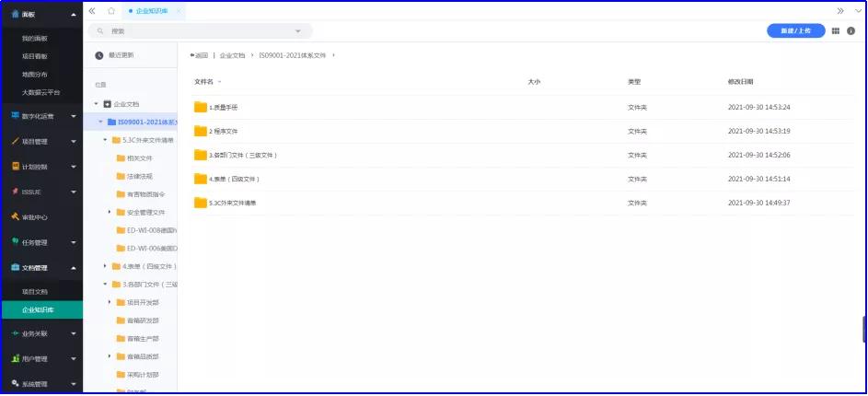Open 5.3C外来文件清单 in the file list

click(233, 204)
